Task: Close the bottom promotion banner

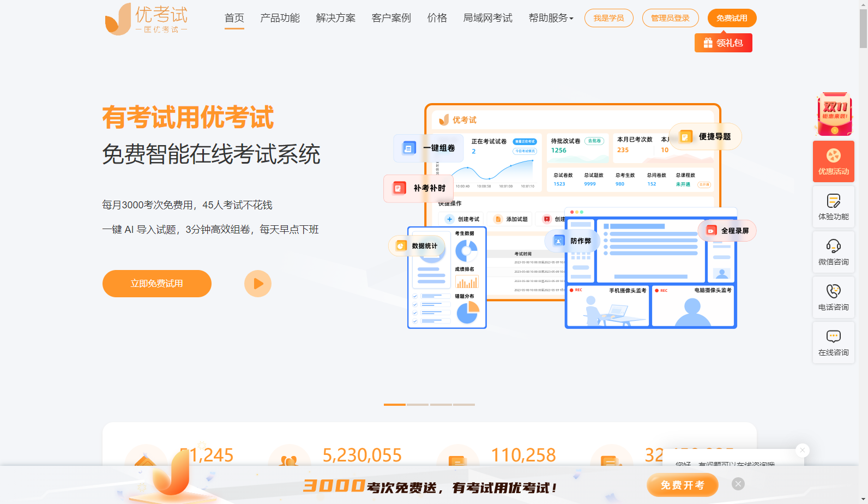Action: coord(738,484)
